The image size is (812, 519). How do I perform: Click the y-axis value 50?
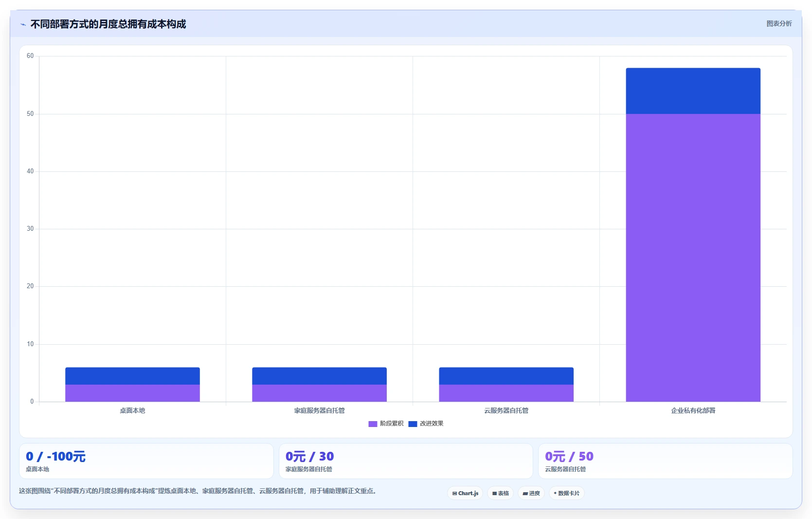30,114
